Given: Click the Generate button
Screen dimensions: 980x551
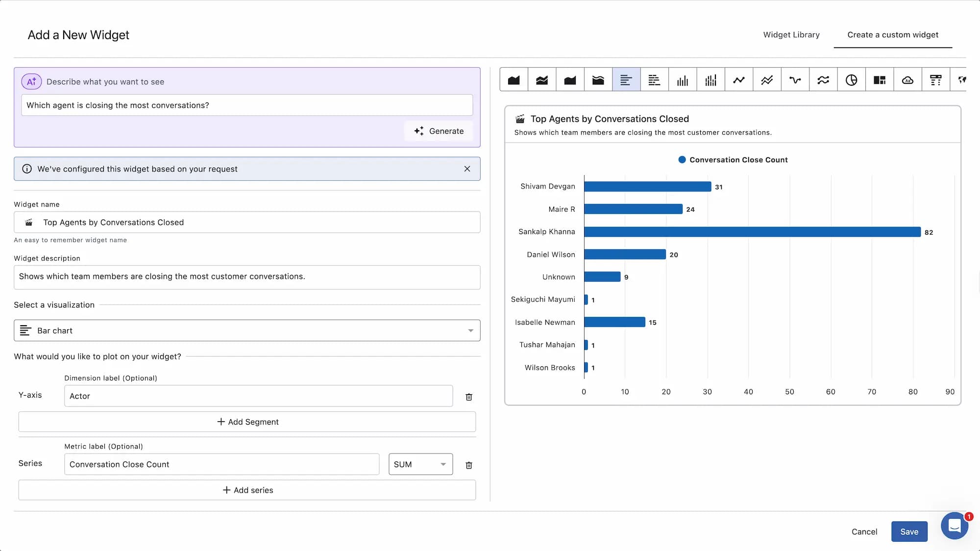Looking at the screenshot, I should [x=439, y=131].
